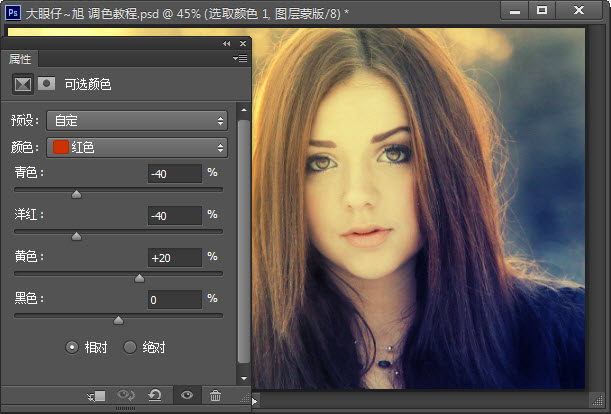The height and width of the screenshot is (414, 611).
Task: Open the 预设 preset dropdown
Action: click(136, 121)
